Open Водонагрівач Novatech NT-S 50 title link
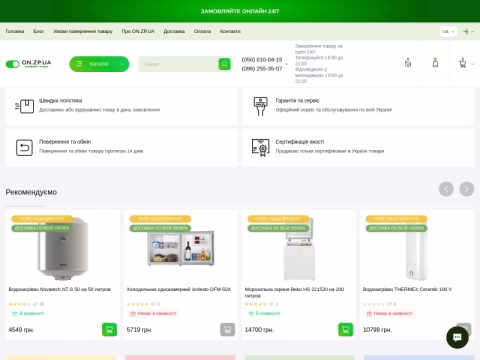Image resolution: width=480 pixels, height=360 pixels. click(60, 289)
